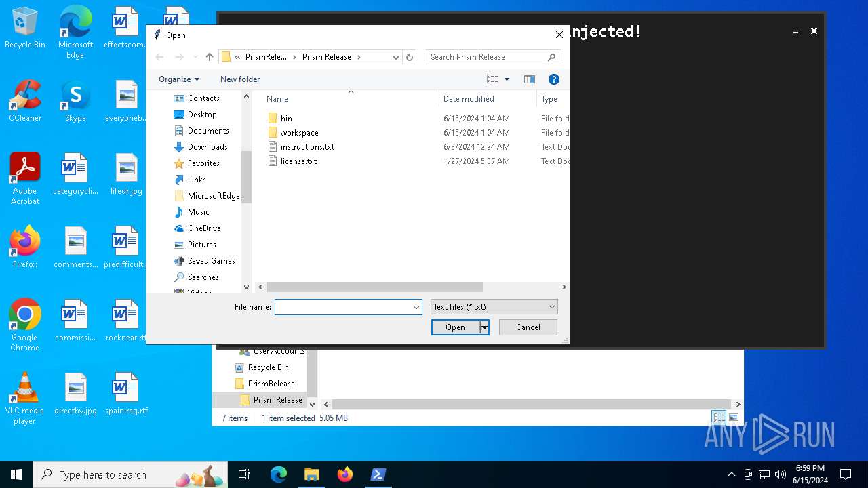Switch Explorer to large icons view
Screen dimensions: 868x488
click(733, 418)
